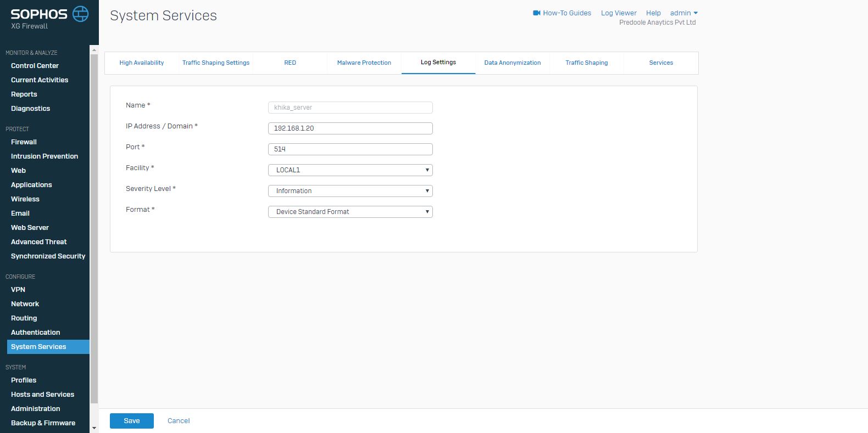Viewport: 868px width, 433px height.
Task: Click the Name field khika_server
Action: point(350,108)
